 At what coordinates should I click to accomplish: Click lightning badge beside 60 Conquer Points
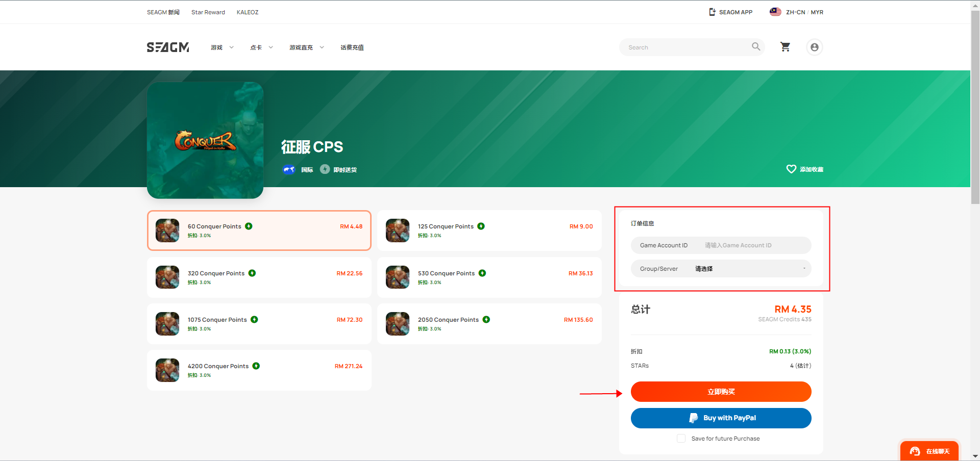[x=249, y=226]
